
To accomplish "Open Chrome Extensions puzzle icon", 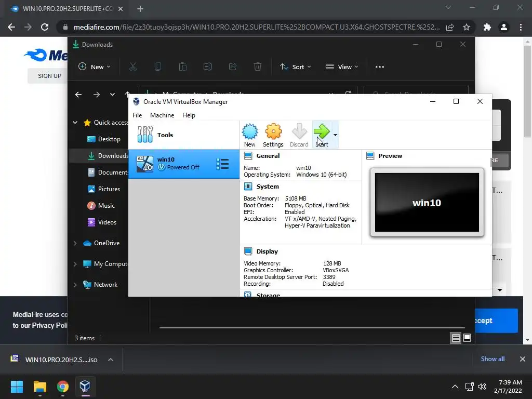I will tap(487, 27).
